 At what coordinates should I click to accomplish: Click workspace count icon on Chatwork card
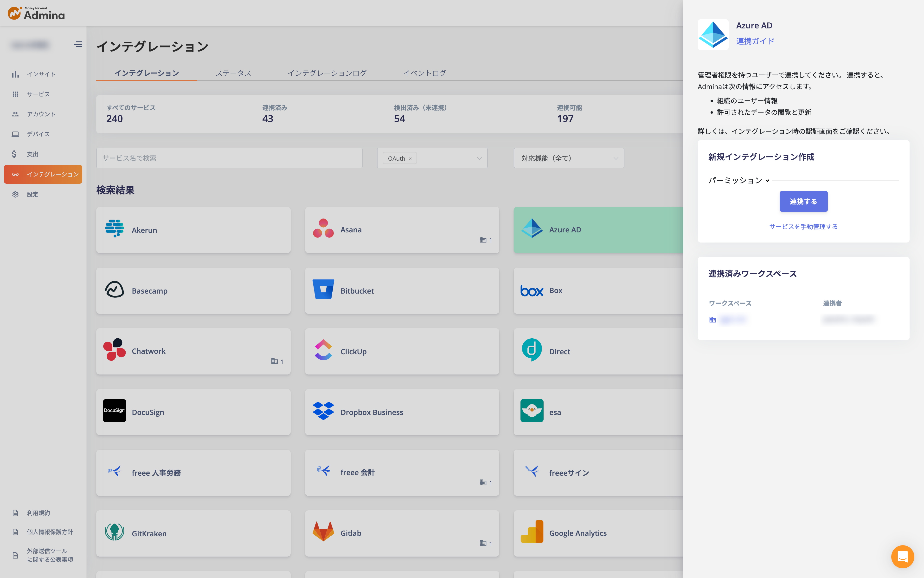click(274, 361)
